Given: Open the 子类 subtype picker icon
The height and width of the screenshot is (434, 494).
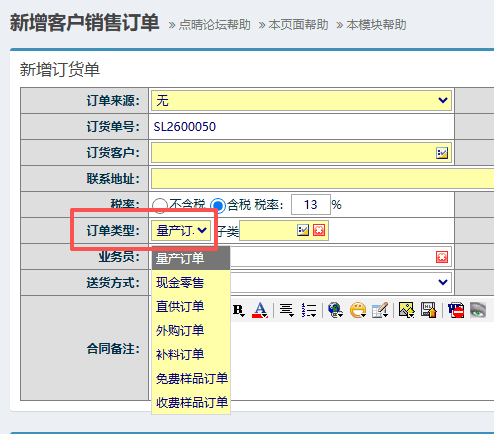Looking at the screenshot, I should pyautogui.click(x=303, y=230).
